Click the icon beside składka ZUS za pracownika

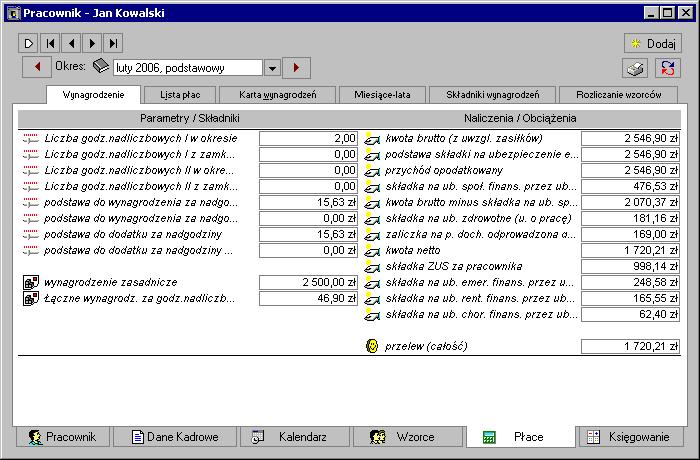click(x=371, y=267)
